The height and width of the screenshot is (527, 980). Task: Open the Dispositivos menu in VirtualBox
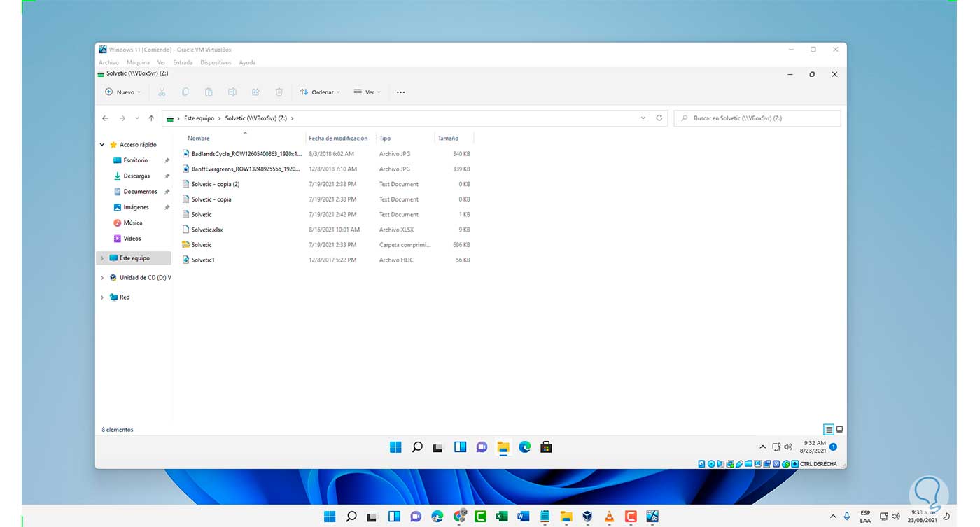[216, 62]
